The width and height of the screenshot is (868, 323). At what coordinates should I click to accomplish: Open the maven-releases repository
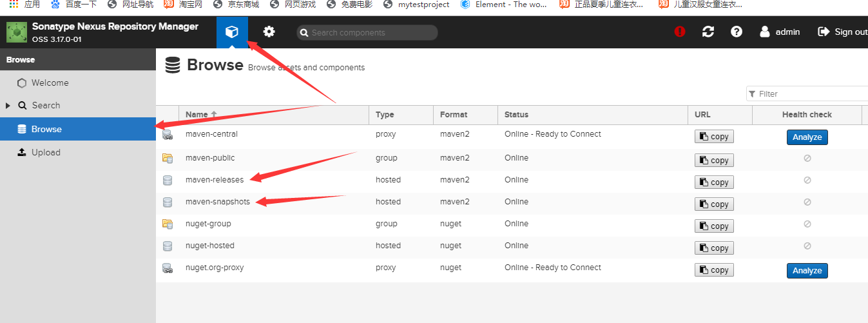click(215, 180)
